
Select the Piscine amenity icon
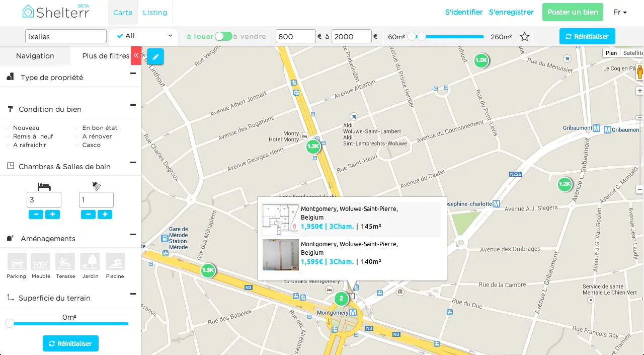pos(115,261)
